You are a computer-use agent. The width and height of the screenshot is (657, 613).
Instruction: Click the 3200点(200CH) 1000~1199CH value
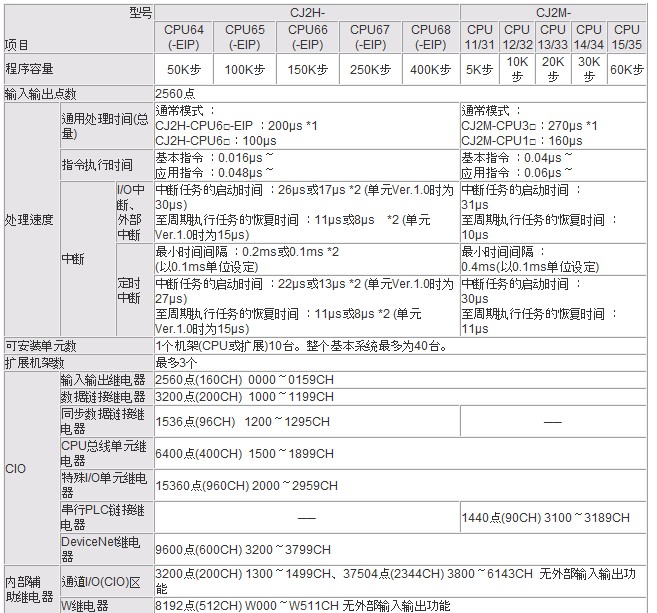pyautogui.click(x=245, y=396)
